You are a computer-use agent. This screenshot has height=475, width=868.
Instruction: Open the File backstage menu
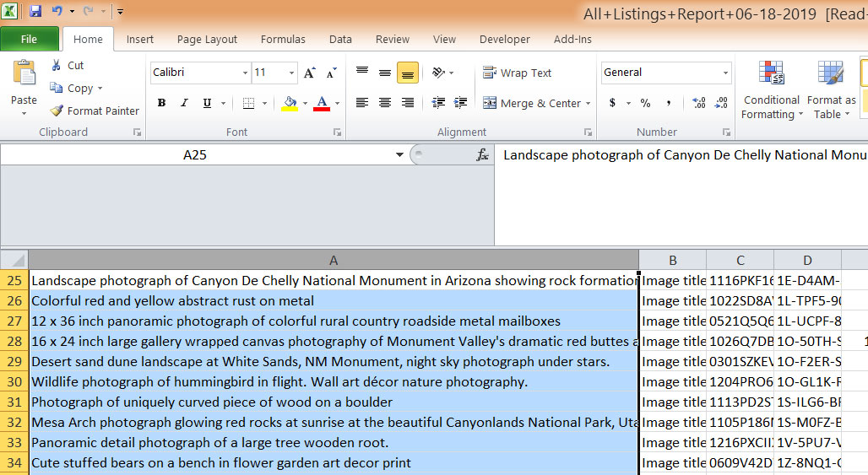point(29,40)
